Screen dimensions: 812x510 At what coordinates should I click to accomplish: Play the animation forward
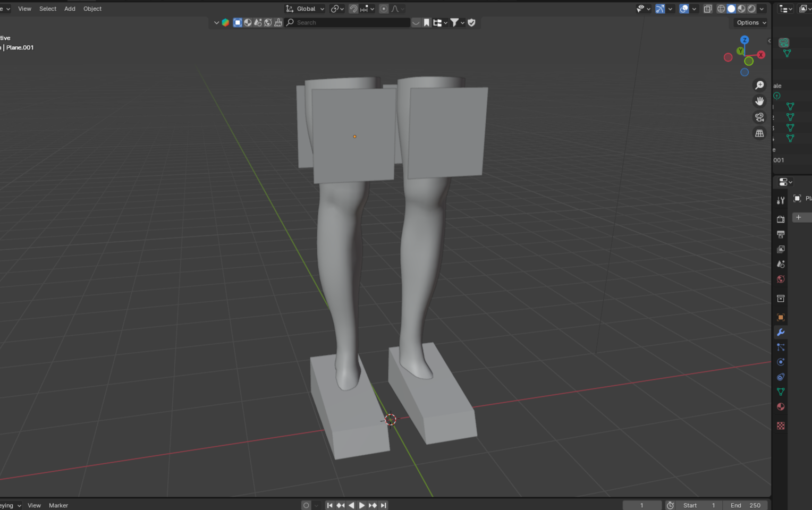[x=362, y=505]
